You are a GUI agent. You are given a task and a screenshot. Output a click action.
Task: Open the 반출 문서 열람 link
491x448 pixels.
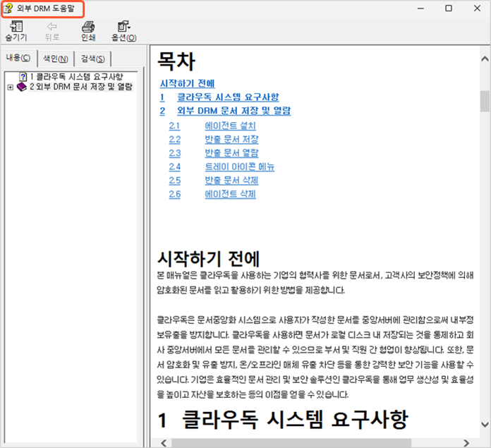(x=231, y=153)
